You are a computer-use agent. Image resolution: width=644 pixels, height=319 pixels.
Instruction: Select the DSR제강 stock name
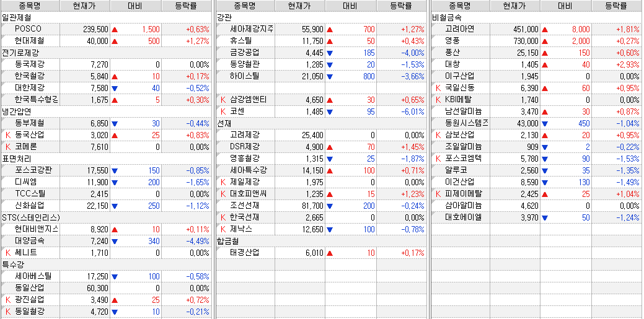pos(245,147)
